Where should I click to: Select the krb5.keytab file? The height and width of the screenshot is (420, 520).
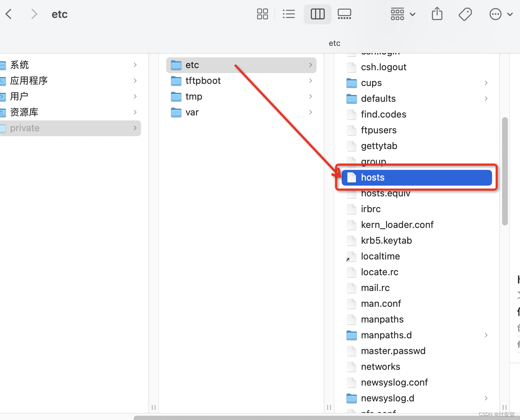point(417,240)
